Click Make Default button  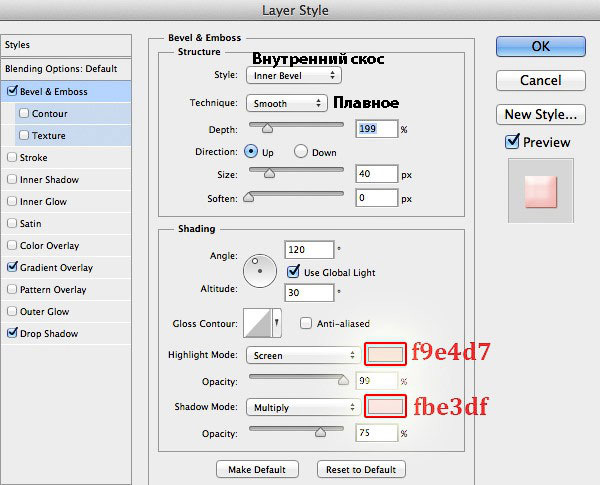coord(257,469)
